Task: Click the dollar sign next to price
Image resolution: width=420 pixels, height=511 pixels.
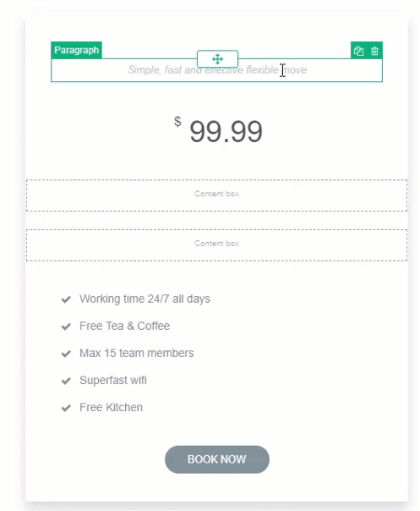Action: [x=177, y=122]
